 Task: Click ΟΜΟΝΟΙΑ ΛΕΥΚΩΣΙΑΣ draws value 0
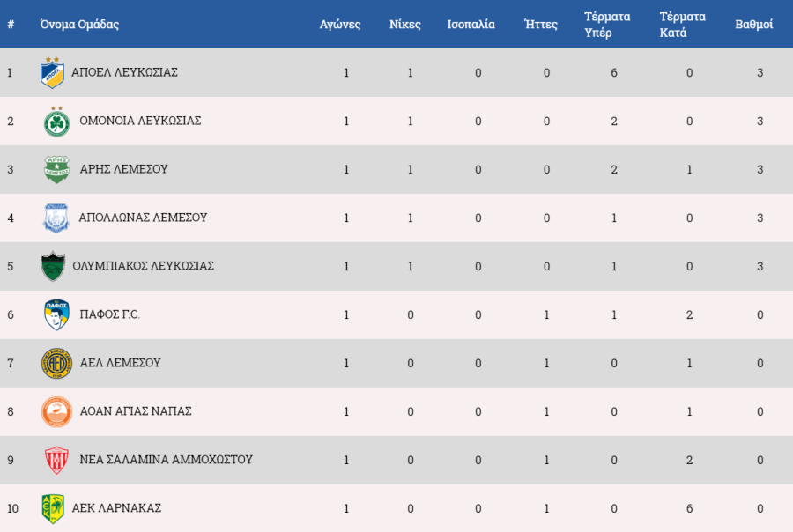(x=478, y=122)
